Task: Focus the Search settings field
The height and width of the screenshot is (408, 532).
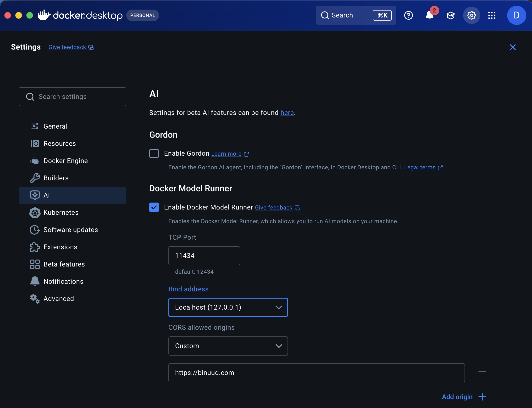Action: [72, 97]
